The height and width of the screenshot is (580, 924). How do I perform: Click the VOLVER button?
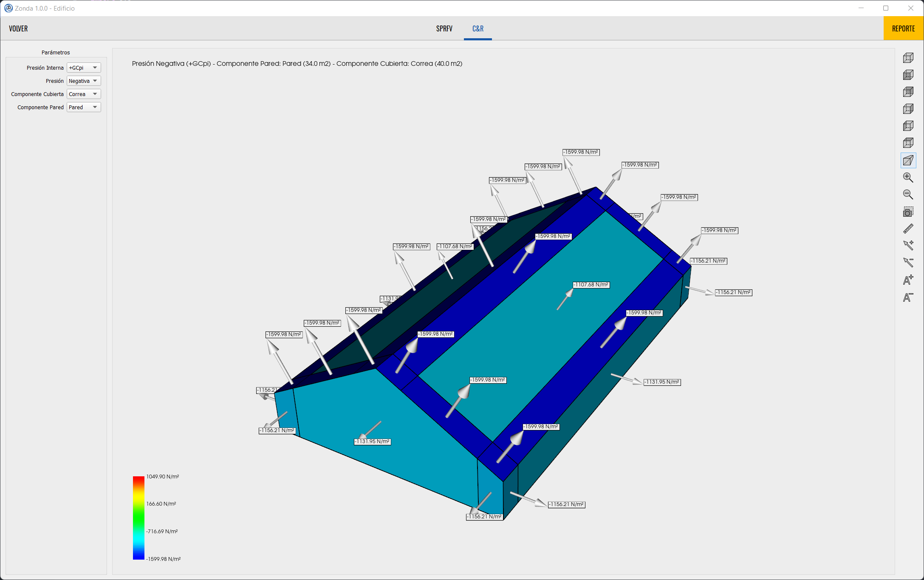[18, 28]
